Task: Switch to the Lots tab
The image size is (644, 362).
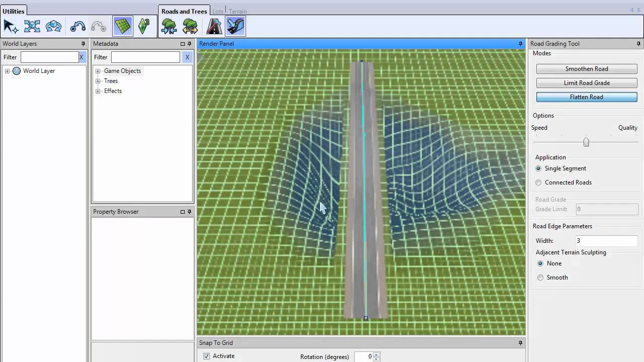Action: 218,11
